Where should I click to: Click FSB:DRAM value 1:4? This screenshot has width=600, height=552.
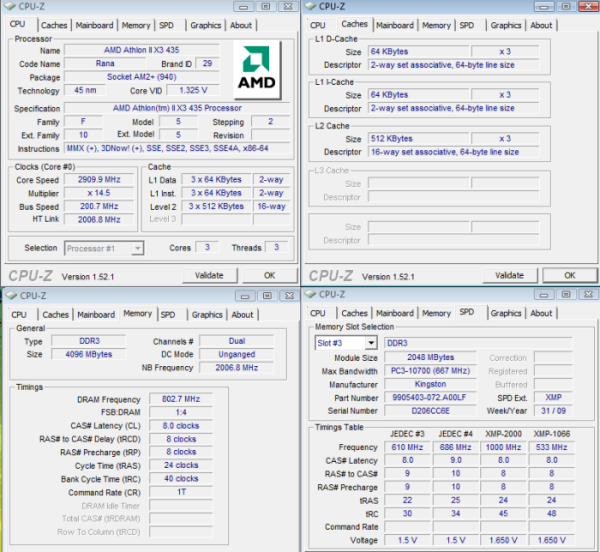tap(181, 412)
